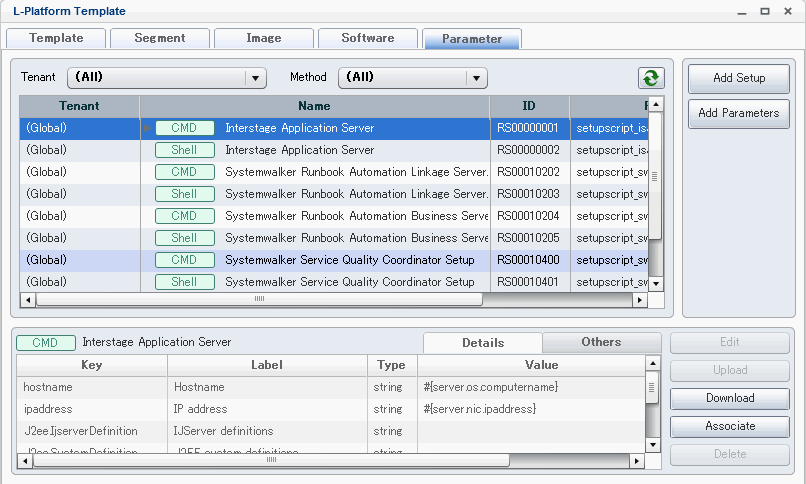Click Shell badge in RS00000002 row

[185, 150]
